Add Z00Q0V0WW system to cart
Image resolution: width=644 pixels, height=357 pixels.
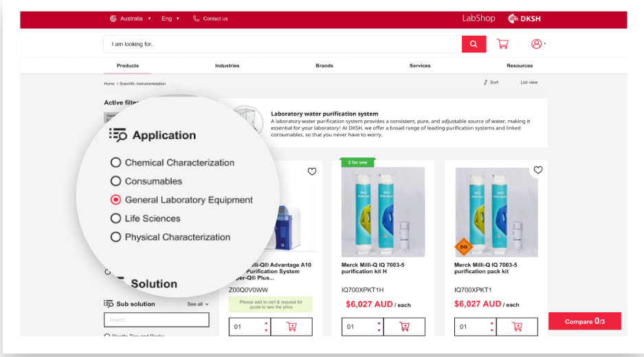(291, 327)
